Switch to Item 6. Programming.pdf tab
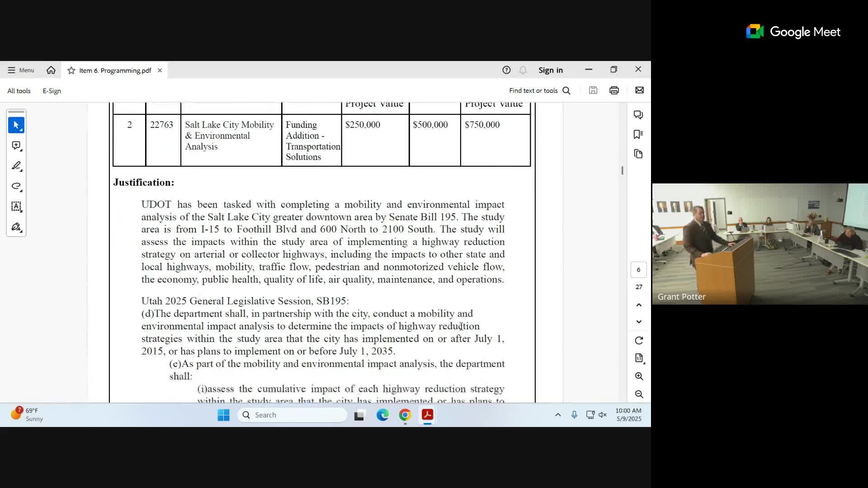Image resolution: width=868 pixels, height=488 pixels. (115, 70)
